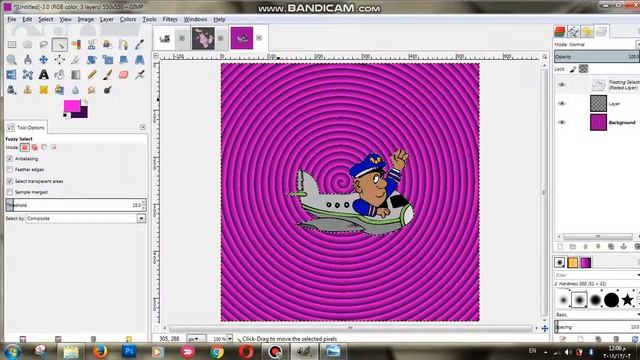Select the Ellipse Select tool
Screen dimensions: 640x360
[x=27, y=44]
